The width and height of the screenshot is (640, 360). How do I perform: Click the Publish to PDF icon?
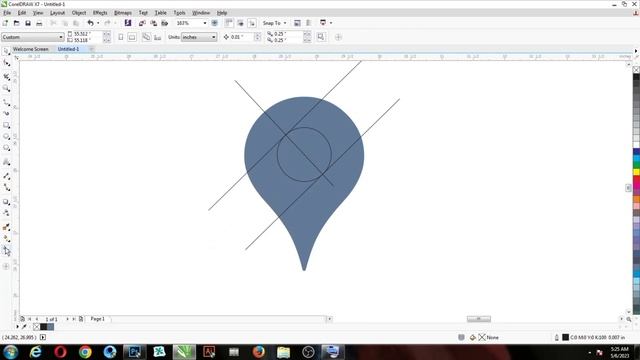point(164,23)
